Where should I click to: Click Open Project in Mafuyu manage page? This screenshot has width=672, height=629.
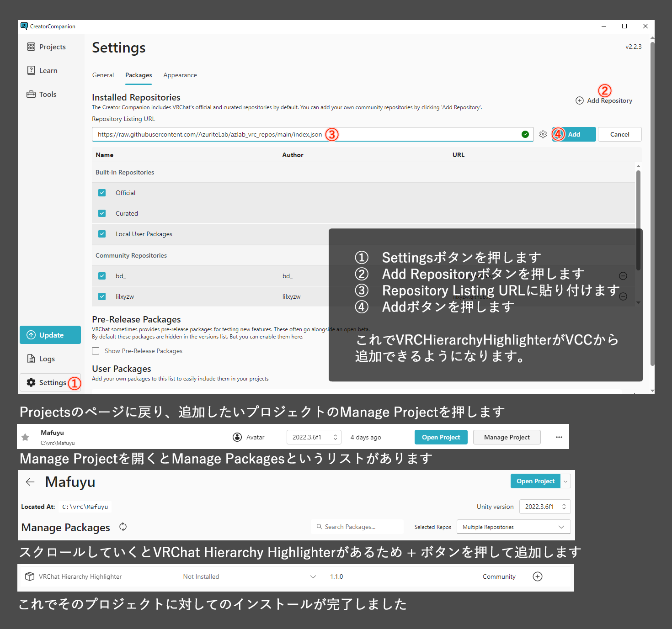tap(535, 481)
